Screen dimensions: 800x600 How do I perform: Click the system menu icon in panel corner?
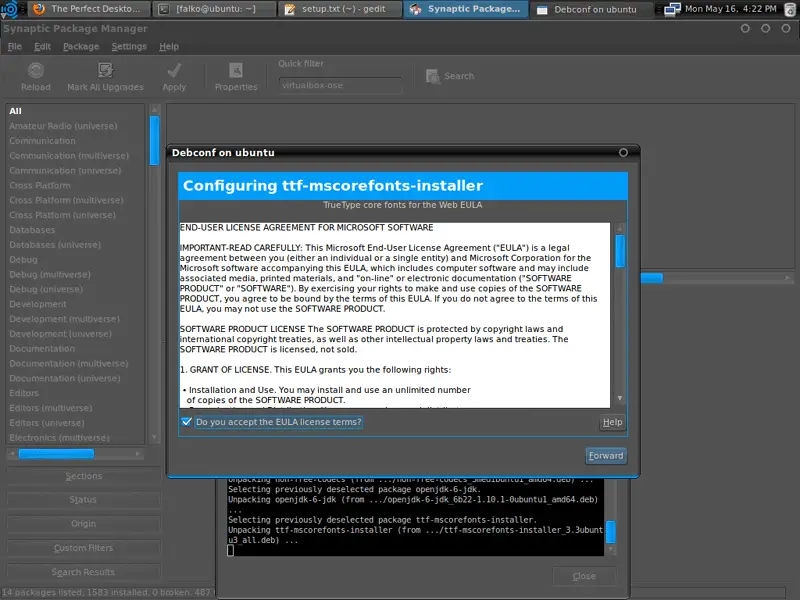(x=10, y=9)
